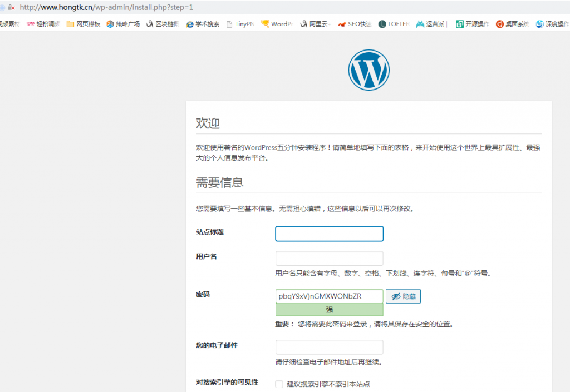Image resolution: width=570 pixels, height=392 pixels.
Task: Open the LOFTER bookmark
Action: point(394,24)
